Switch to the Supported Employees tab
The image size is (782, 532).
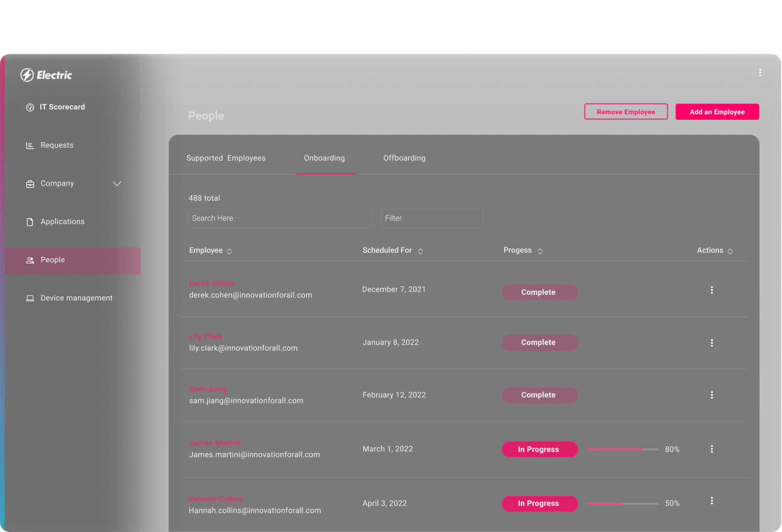(x=226, y=158)
